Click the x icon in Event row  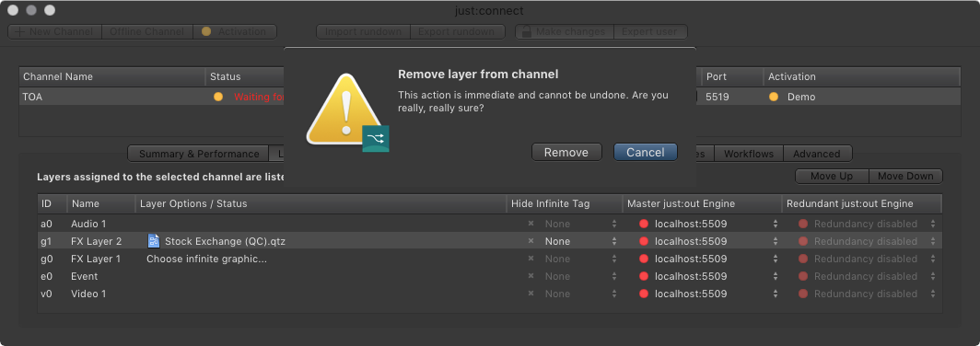click(531, 276)
